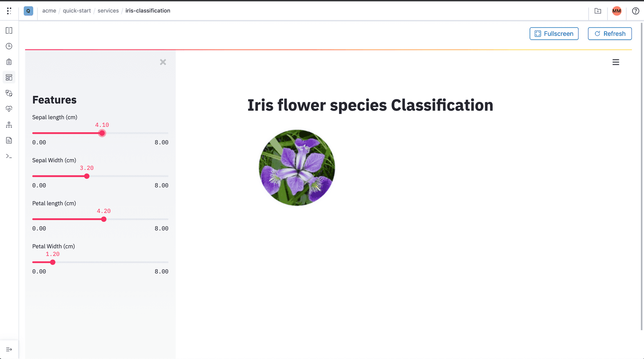644x359 pixels.
Task: Open the logs document icon in sidebar
Action: (x=9, y=140)
